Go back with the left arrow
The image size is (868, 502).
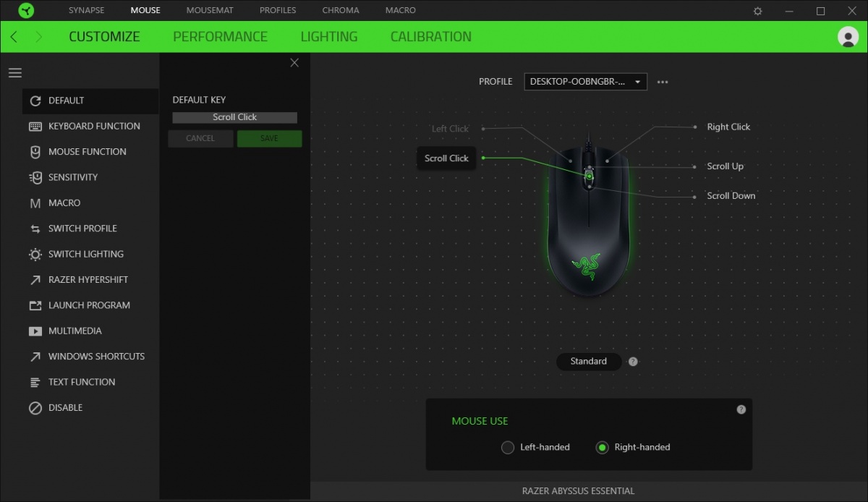coord(14,37)
